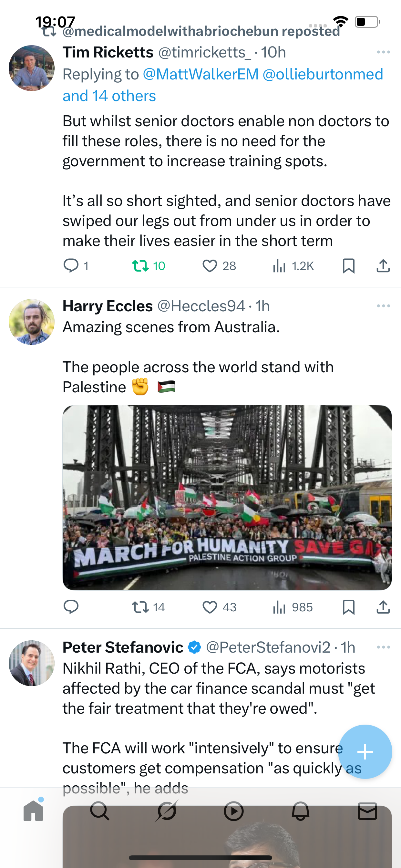Open @MattWalkerEM profile link
This screenshot has width=401, height=868.
coord(200,74)
